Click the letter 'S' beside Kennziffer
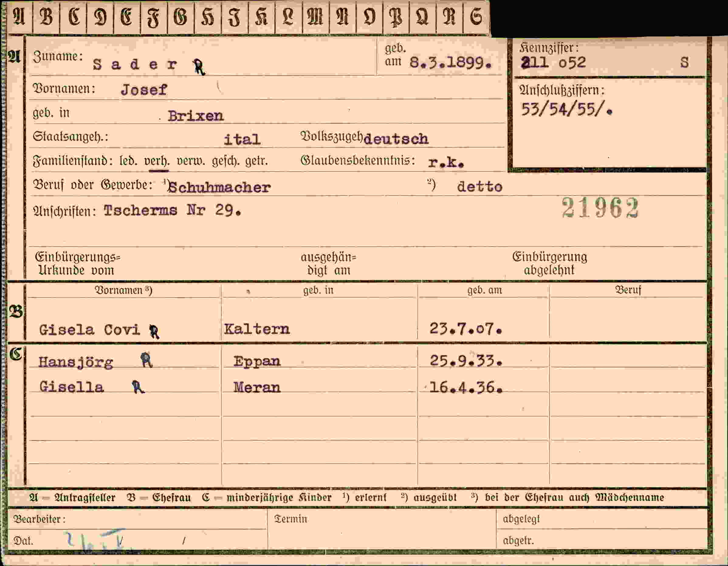The width and height of the screenshot is (728, 566). click(684, 62)
